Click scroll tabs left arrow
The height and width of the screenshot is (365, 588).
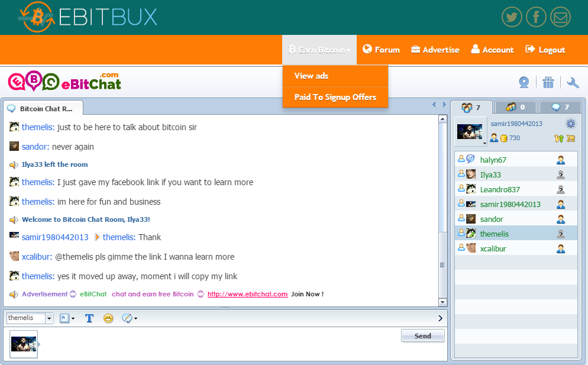(434, 104)
